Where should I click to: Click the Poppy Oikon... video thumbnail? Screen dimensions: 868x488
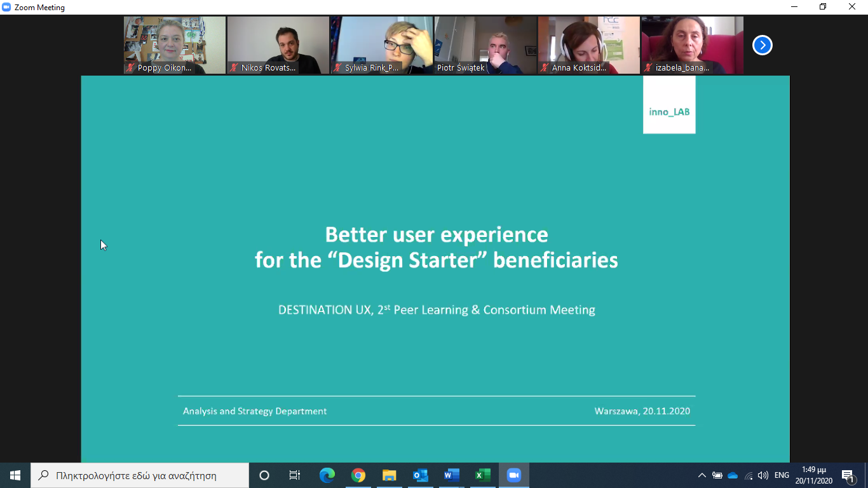tap(175, 45)
